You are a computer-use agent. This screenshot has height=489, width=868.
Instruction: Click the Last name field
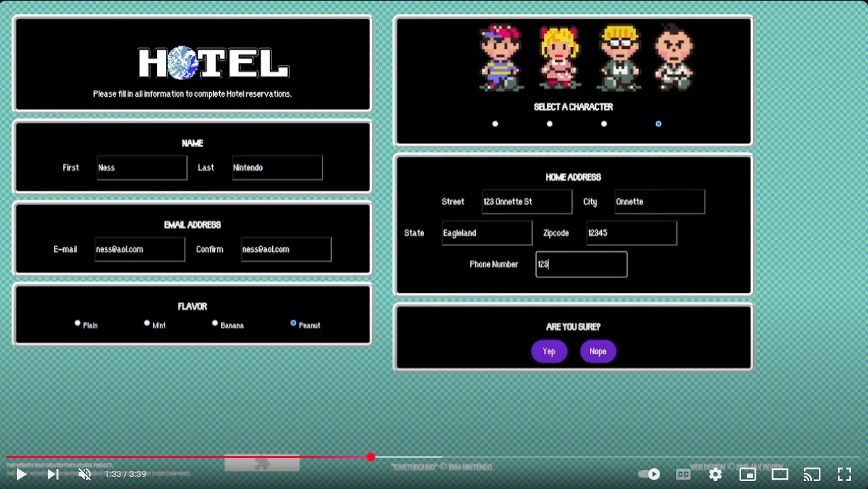277,168
